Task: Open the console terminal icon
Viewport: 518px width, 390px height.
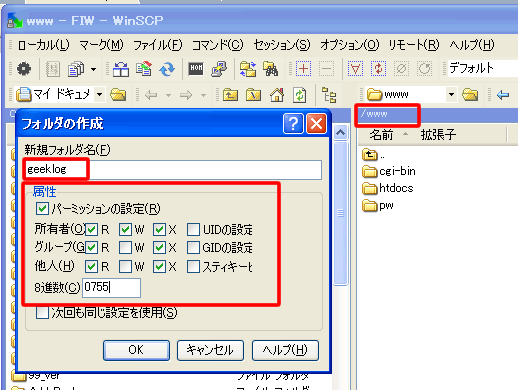Action: (x=196, y=69)
